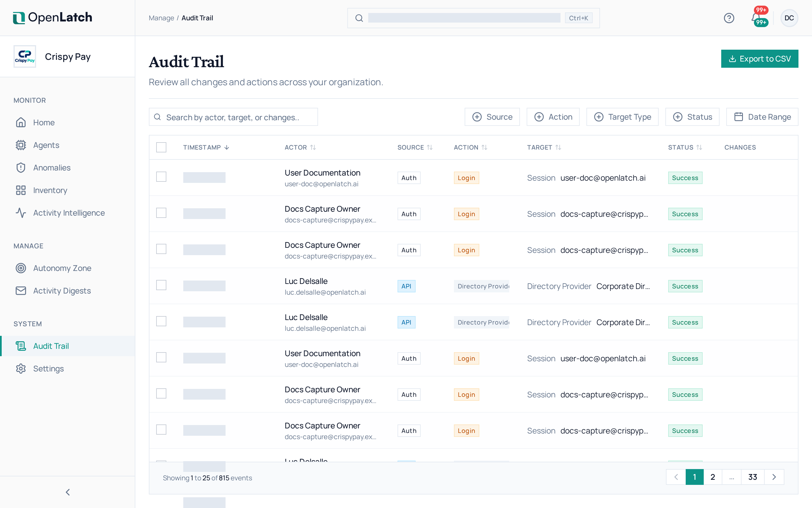
Task: Open the Source filter
Action: tap(492, 117)
